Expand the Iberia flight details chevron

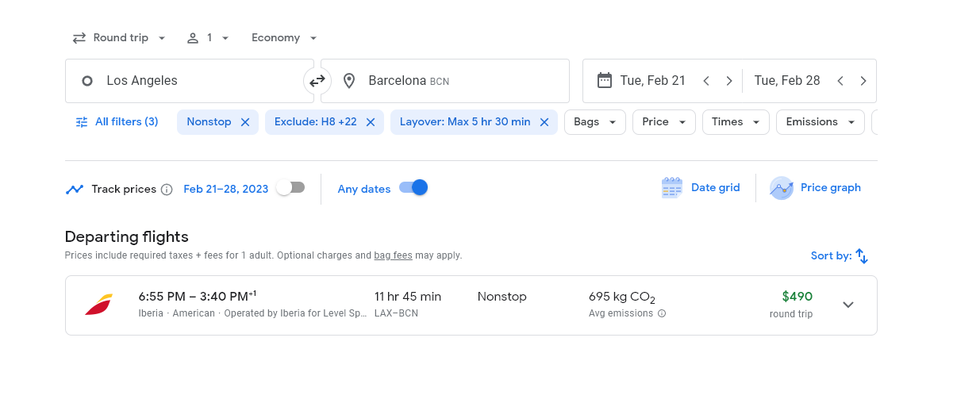848,305
